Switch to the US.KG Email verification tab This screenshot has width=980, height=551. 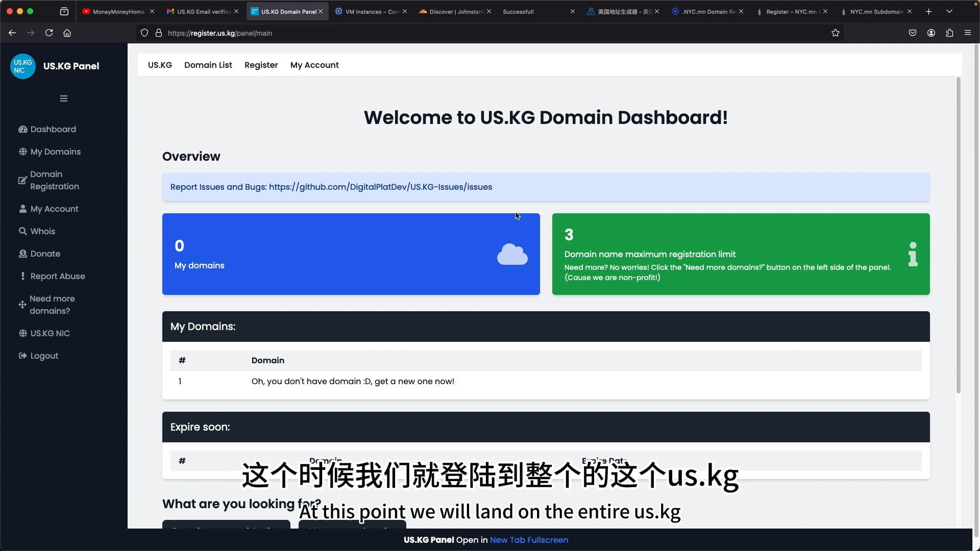click(x=203, y=11)
